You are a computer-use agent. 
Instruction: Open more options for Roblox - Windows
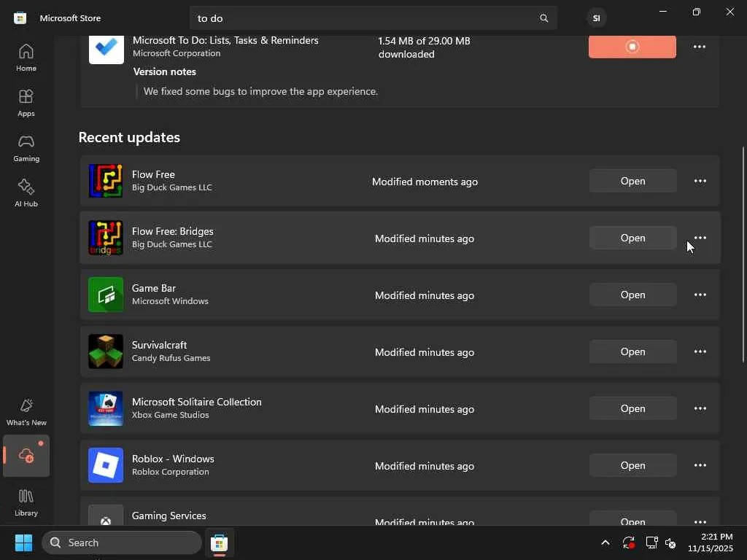click(700, 465)
